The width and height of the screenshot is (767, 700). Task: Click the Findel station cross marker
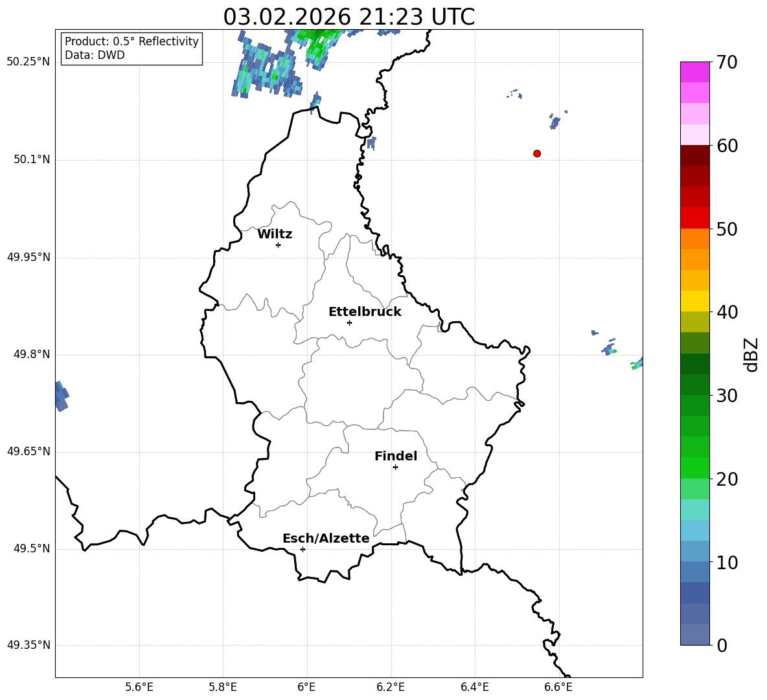pyautogui.click(x=395, y=467)
